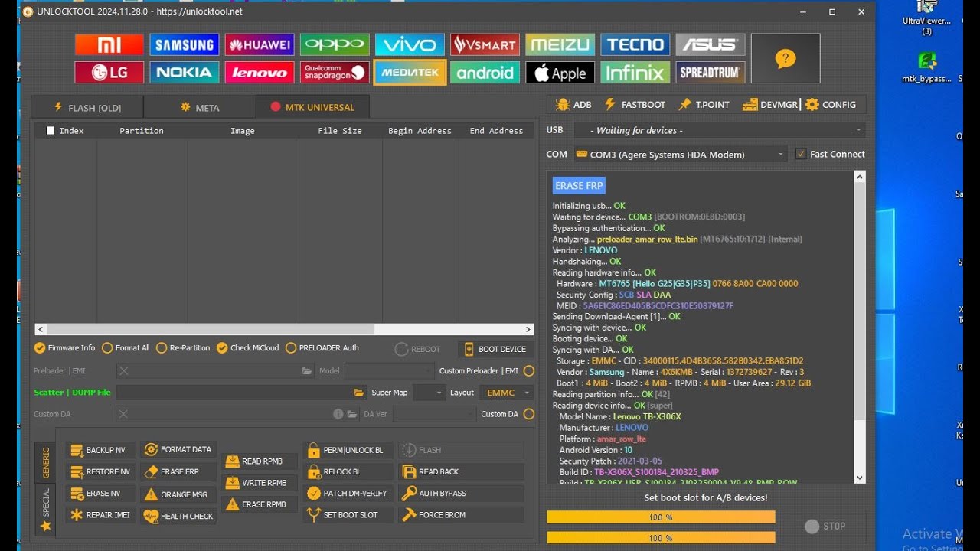The image size is (980, 551).
Task: Click the upper 100% progress bar
Action: coord(661,517)
